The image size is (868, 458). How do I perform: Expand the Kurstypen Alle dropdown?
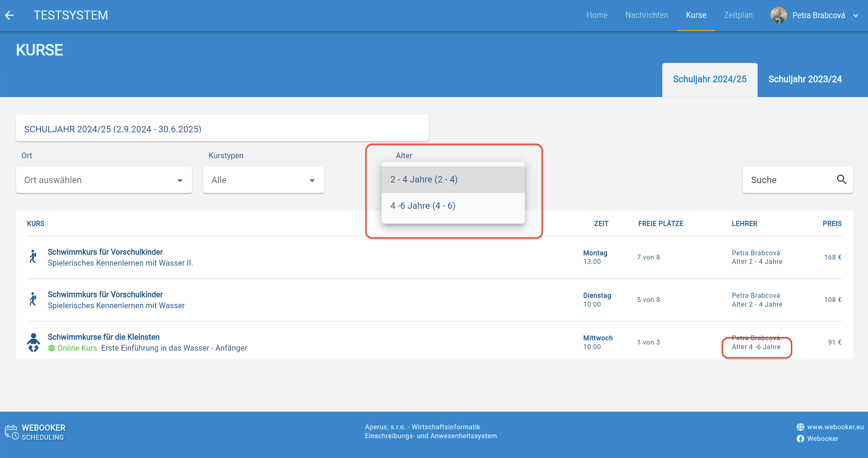pyautogui.click(x=263, y=180)
